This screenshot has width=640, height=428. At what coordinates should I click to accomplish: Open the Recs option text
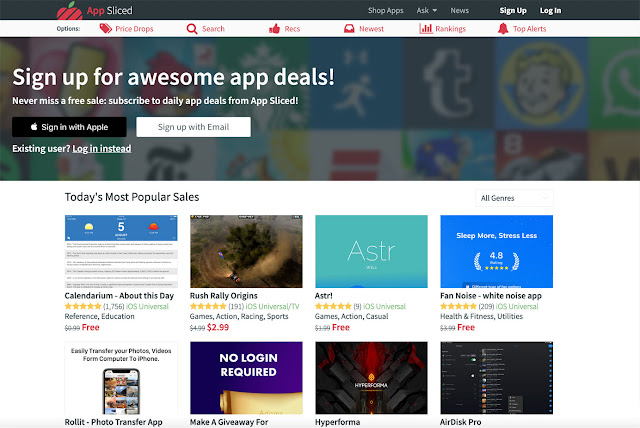(x=292, y=29)
